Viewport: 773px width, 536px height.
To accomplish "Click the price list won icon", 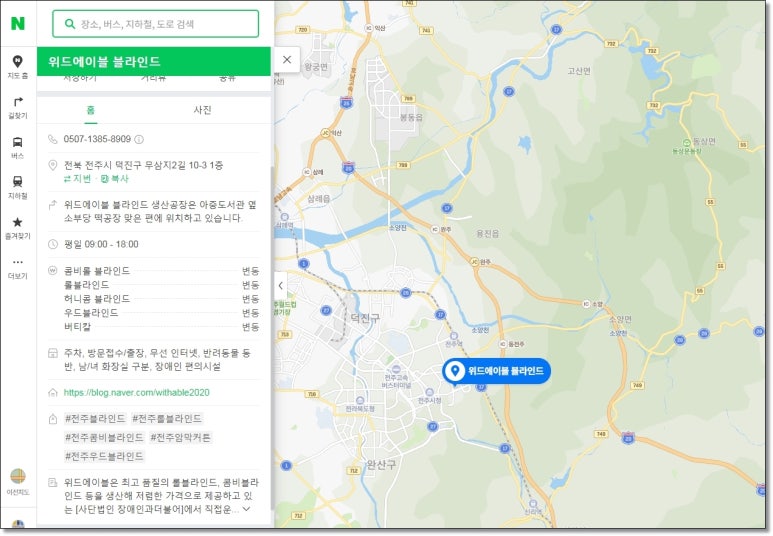I will tap(53, 271).
